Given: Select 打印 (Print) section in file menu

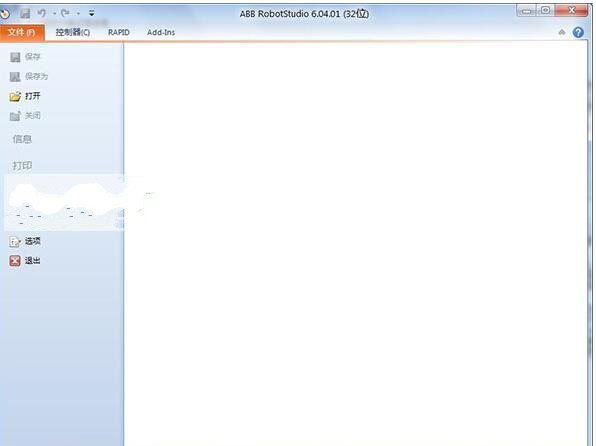Looking at the screenshot, I should click(x=22, y=166).
